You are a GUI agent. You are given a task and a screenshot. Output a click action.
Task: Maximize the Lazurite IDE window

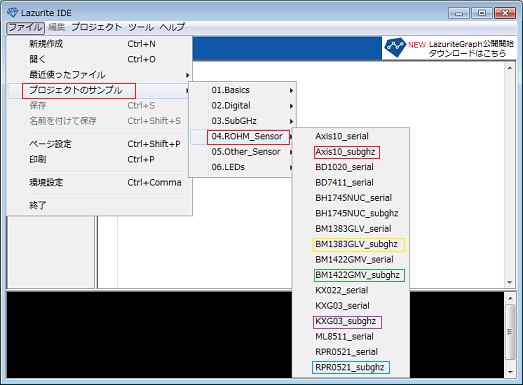pos(482,13)
